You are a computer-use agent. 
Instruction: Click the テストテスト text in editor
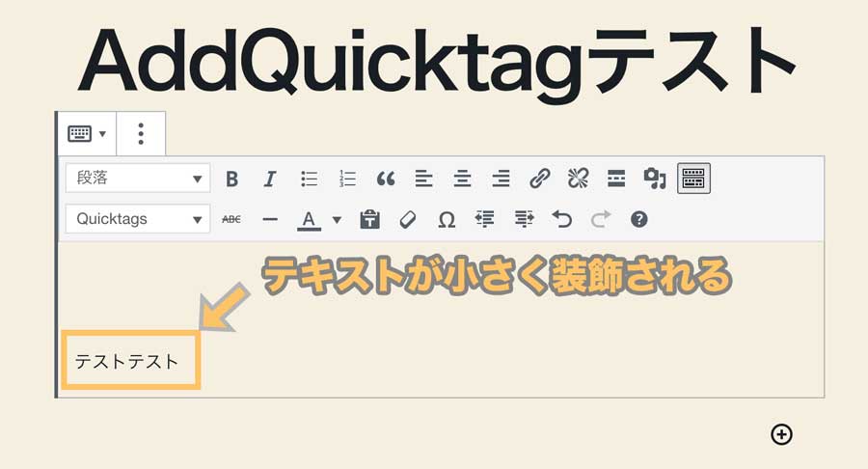pos(126,362)
